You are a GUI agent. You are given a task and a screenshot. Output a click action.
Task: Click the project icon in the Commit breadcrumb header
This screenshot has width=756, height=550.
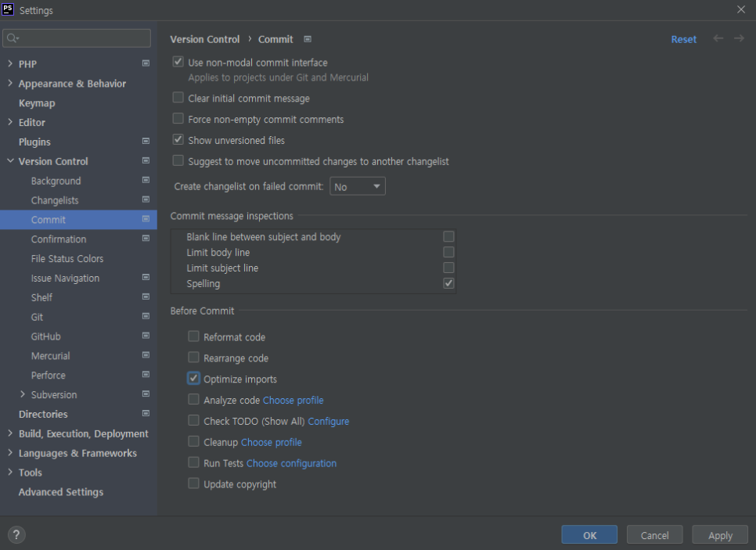coord(308,39)
